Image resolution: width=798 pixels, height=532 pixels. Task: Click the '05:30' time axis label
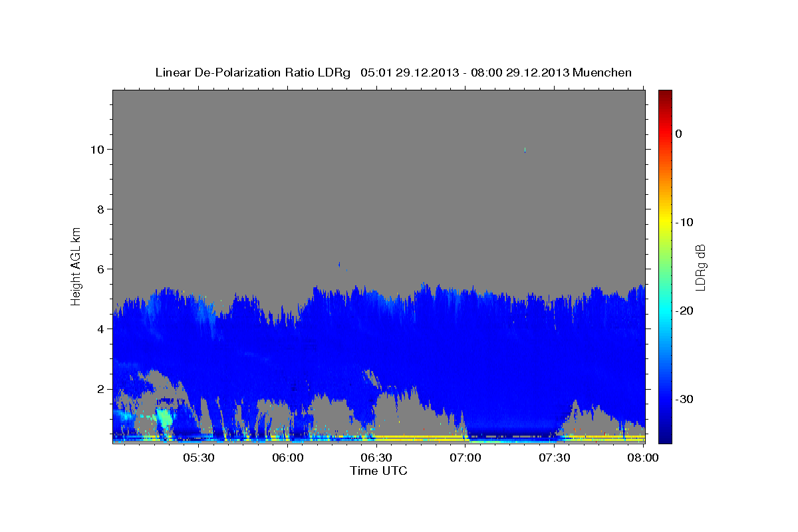coord(198,458)
